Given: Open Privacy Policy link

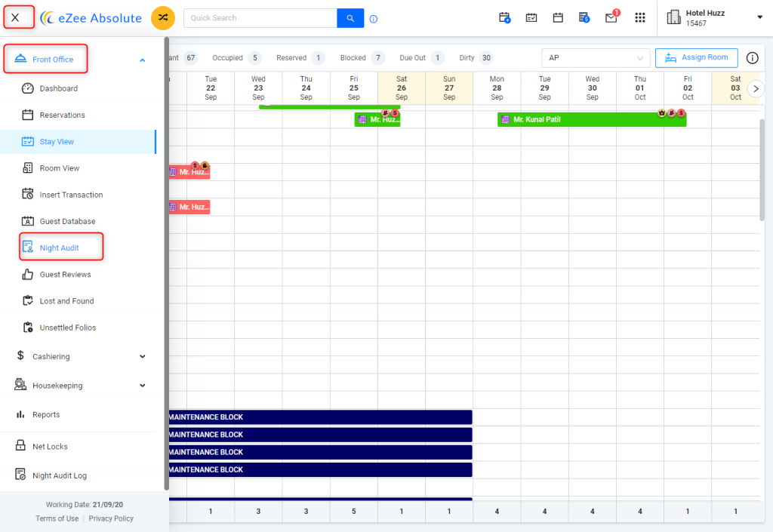Looking at the screenshot, I should pyautogui.click(x=111, y=518).
